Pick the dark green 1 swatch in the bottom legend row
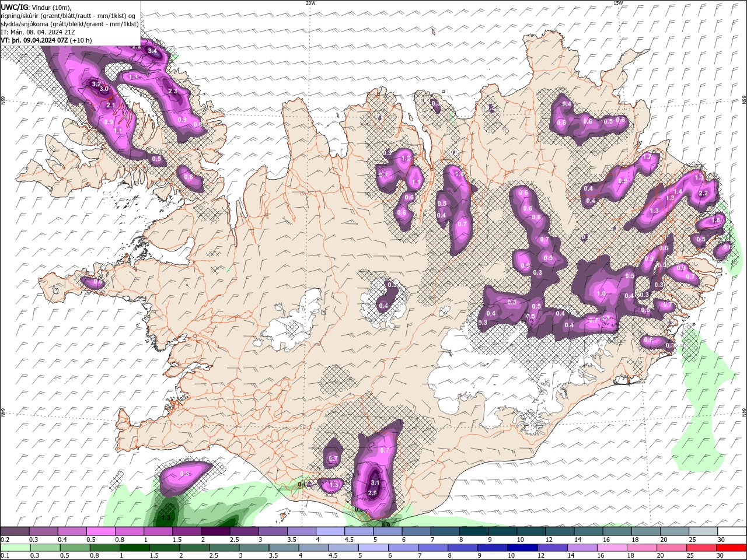 (134, 548)
